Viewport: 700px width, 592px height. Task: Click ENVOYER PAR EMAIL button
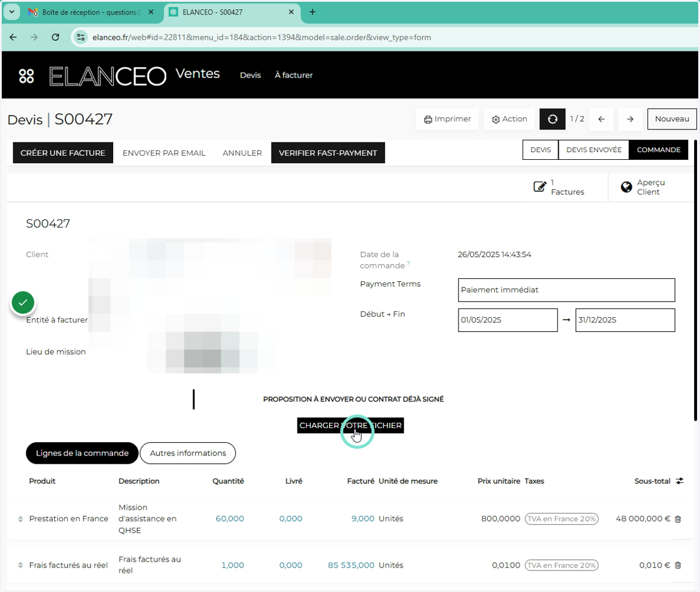pos(164,153)
